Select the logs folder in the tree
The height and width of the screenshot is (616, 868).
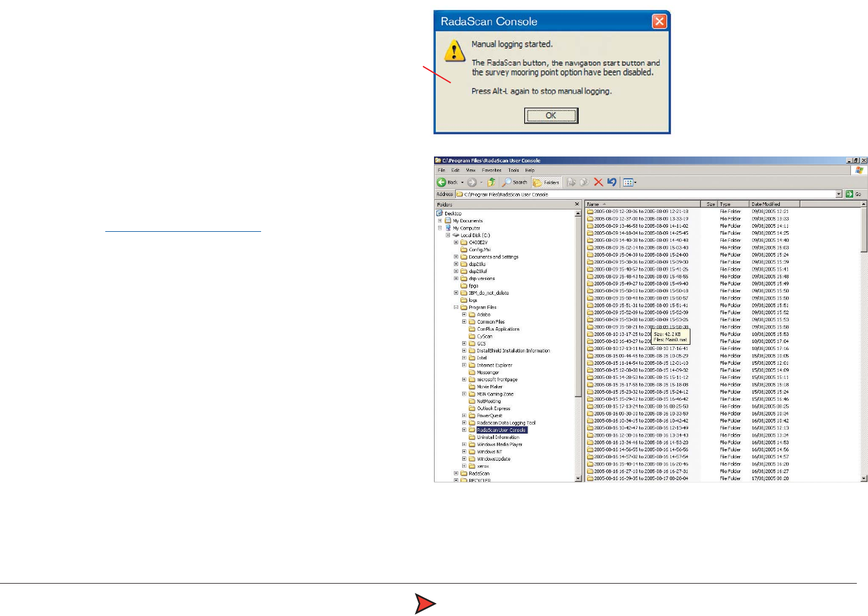tap(473, 300)
